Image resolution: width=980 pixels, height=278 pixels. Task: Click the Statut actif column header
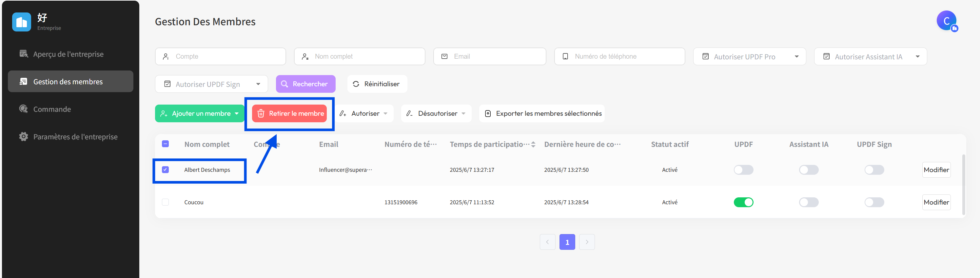[x=670, y=144]
